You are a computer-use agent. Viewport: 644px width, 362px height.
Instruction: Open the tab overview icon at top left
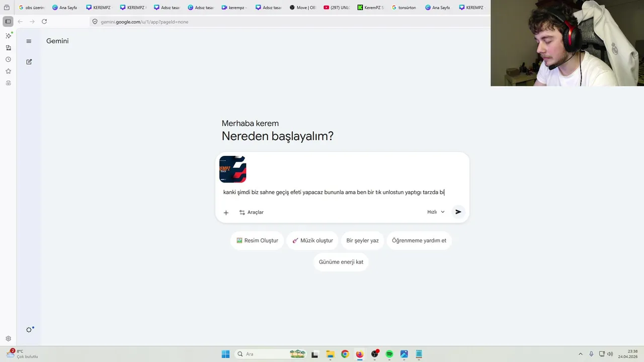[x=7, y=8]
